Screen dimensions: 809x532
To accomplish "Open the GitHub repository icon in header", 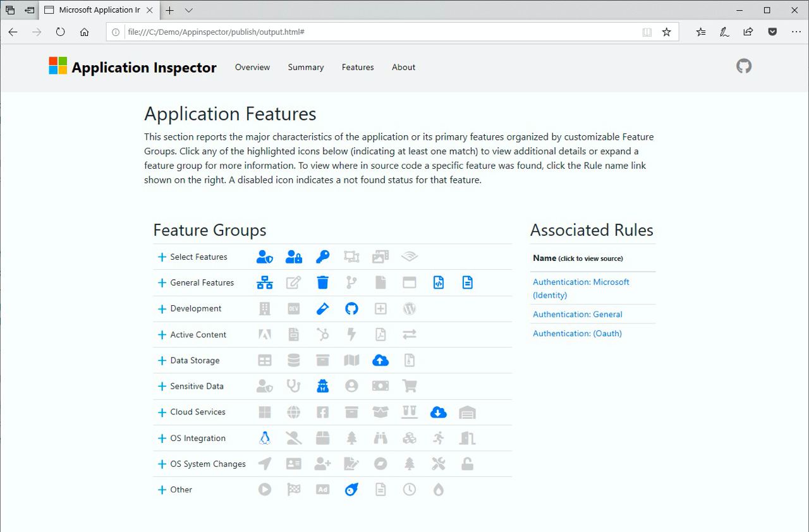I will coord(744,66).
